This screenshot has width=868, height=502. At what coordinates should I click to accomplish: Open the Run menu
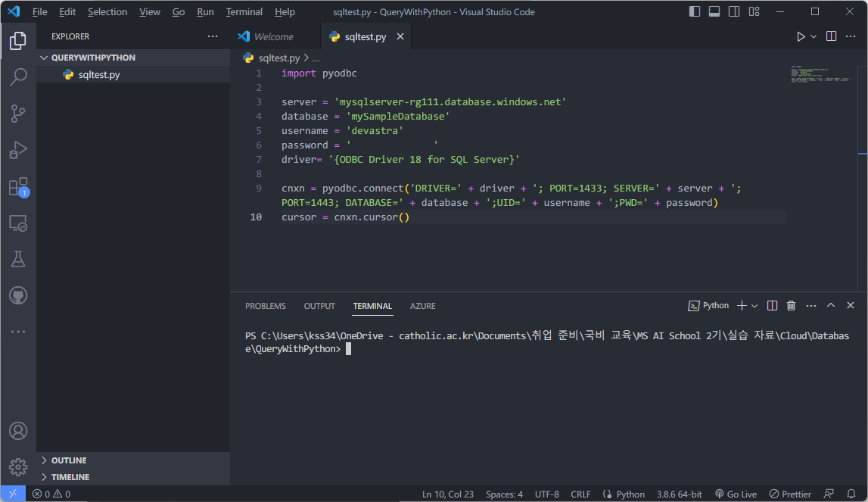pyautogui.click(x=205, y=11)
